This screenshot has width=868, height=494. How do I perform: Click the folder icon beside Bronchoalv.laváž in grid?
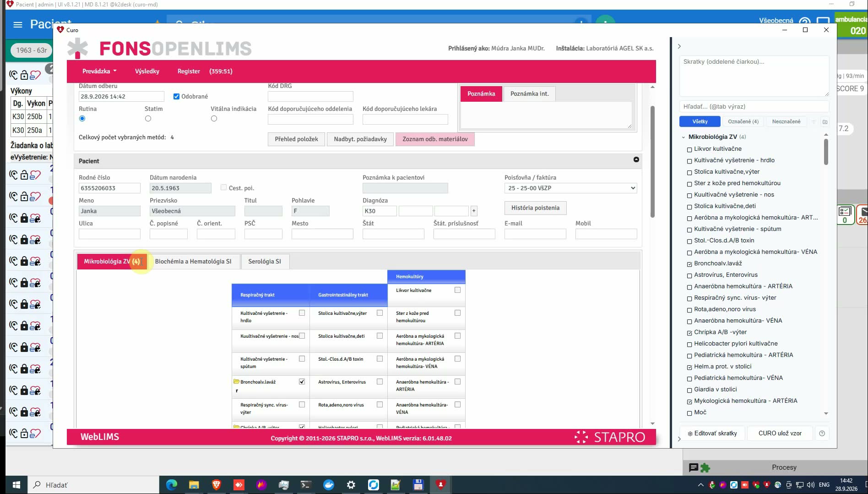coord(237,382)
